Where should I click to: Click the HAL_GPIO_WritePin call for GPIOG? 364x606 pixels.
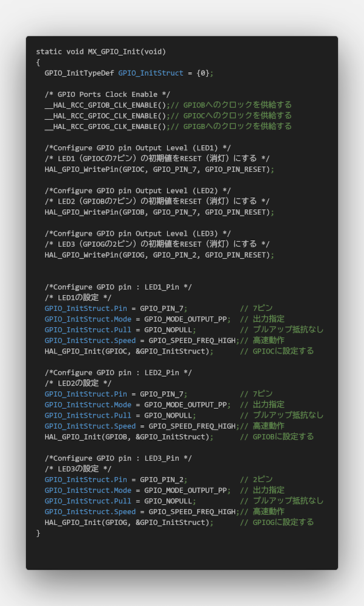(x=159, y=255)
